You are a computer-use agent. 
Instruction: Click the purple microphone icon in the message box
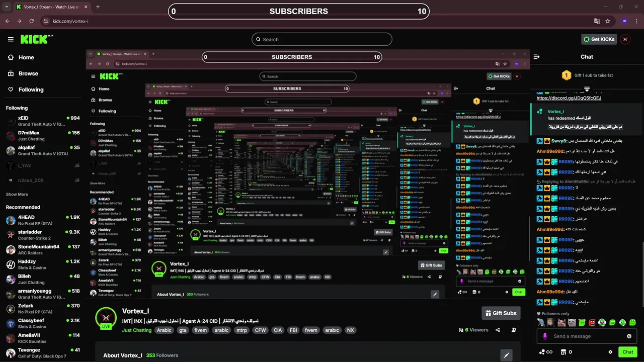pos(545,336)
